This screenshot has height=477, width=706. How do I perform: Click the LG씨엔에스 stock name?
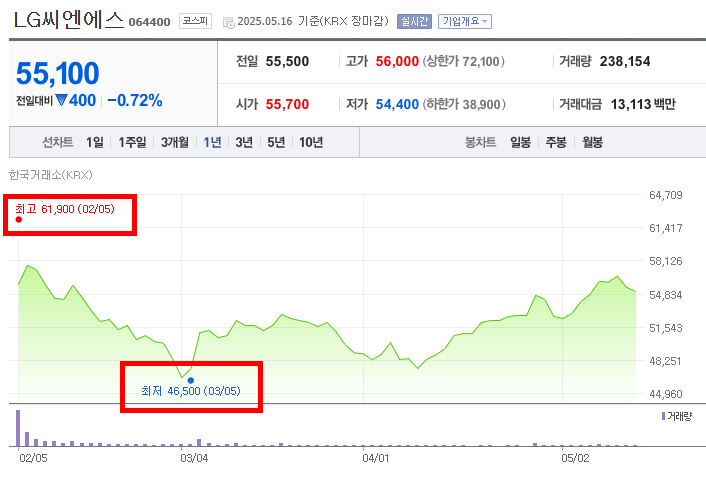68,20
